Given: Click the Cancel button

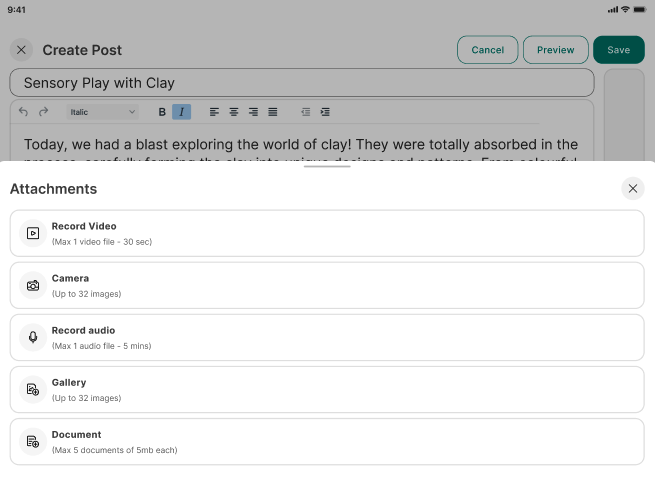Looking at the screenshot, I should 487,50.
